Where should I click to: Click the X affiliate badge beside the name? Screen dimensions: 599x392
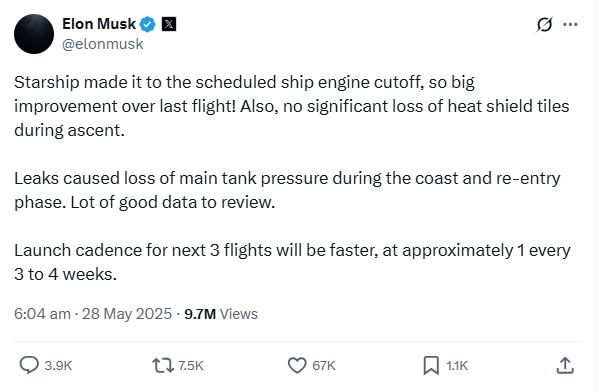tap(169, 24)
